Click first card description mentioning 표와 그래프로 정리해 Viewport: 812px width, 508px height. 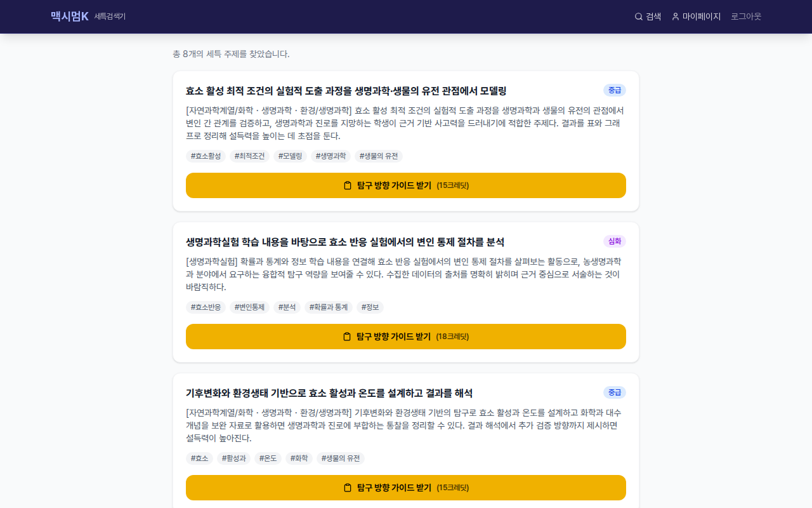(x=406, y=123)
